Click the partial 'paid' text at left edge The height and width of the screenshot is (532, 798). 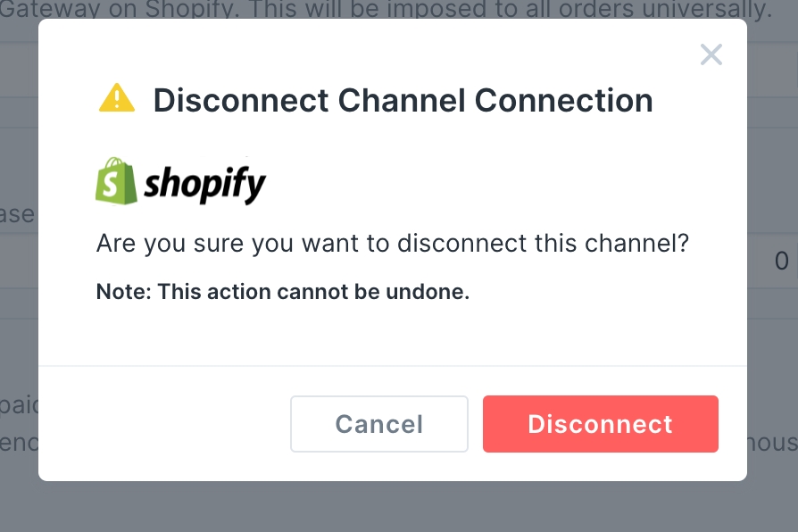(x=18, y=405)
